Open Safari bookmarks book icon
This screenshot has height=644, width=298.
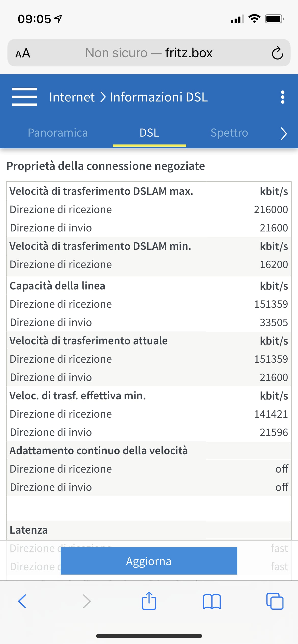[212, 601]
